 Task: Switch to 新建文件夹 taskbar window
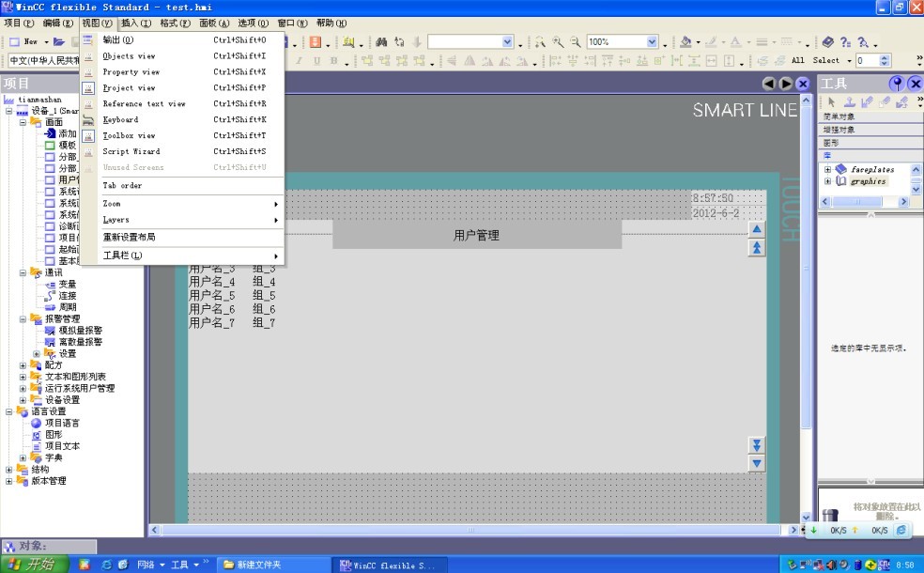pyautogui.click(x=273, y=565)
